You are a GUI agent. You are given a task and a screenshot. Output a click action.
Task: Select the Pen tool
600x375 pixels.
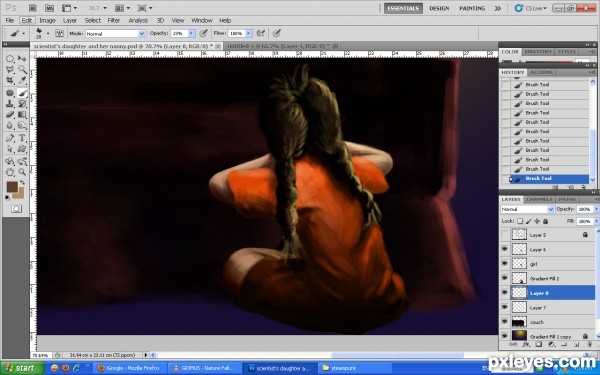(10, 138)
